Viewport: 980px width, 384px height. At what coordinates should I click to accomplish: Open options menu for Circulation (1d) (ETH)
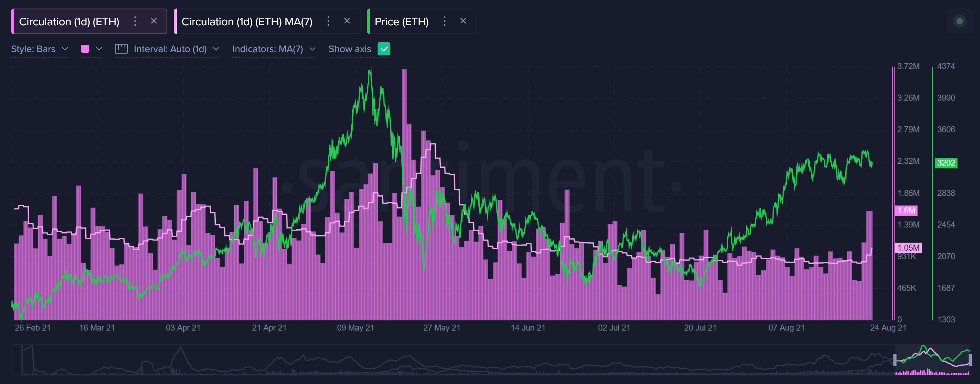(135, 21)
